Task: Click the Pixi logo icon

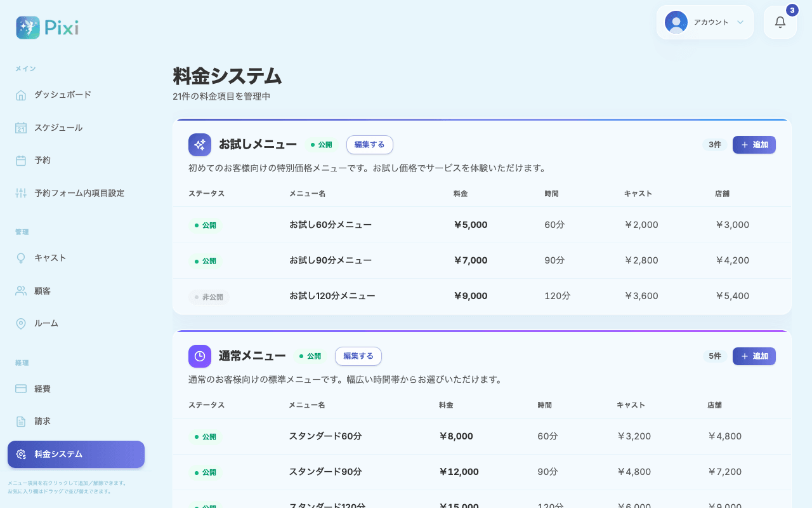Action: point(28,27)
